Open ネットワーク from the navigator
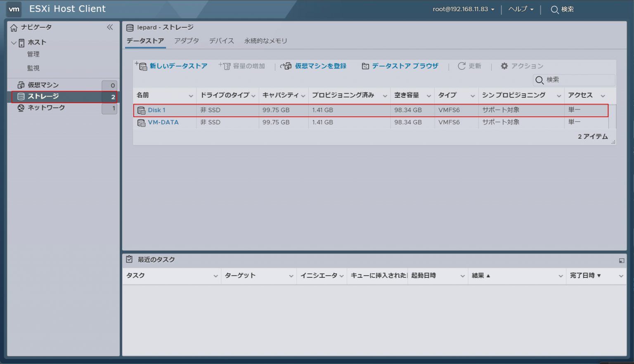The height and width of the screenshot is (364, 634). (x=45, y=108)
